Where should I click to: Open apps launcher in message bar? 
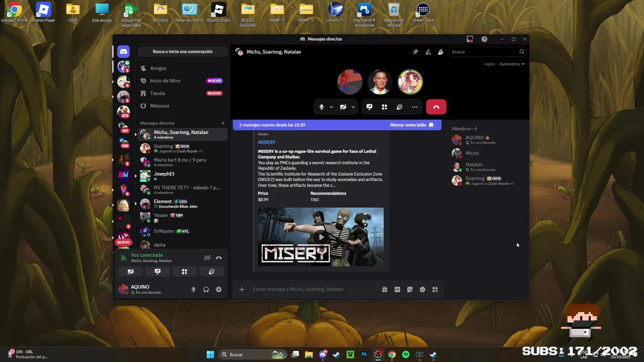coord(435,290)
